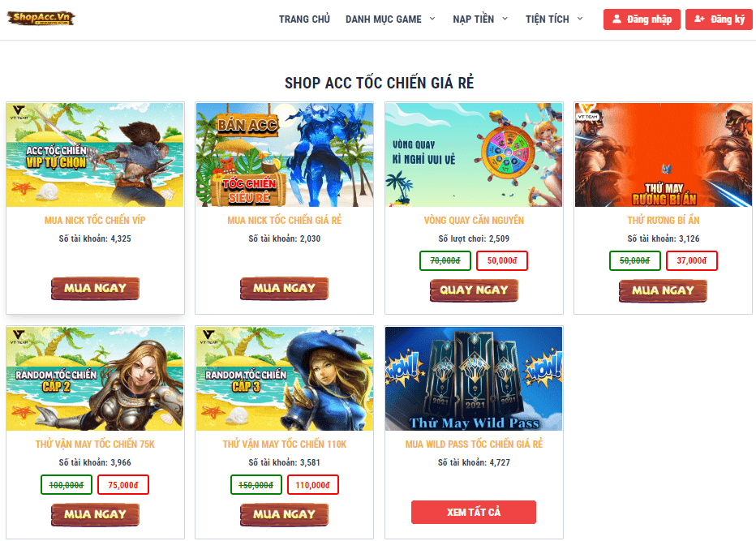Open the Bán Acc Tốc Chiến Siêu Rẻ banner

(285, 155)
